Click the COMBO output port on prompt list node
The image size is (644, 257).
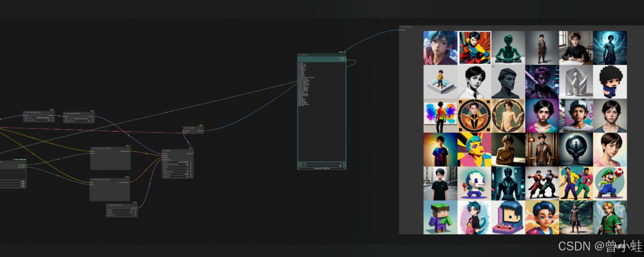(x=346, y=60)
